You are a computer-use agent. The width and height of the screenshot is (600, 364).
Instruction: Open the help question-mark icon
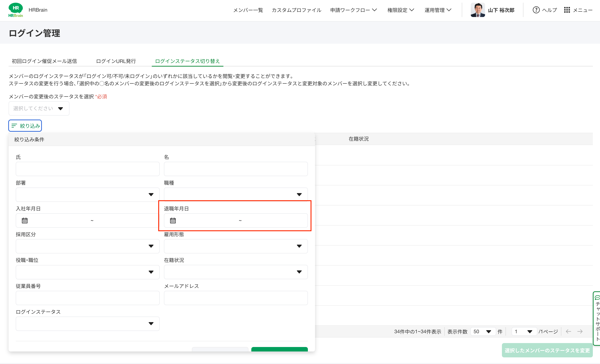click(537, 10)
